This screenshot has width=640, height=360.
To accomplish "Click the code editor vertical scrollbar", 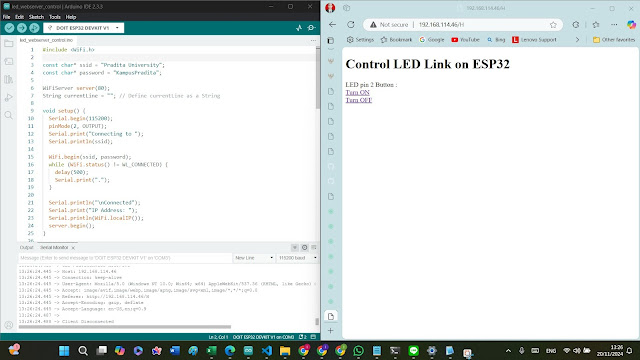I will click(x=318, y=78).
